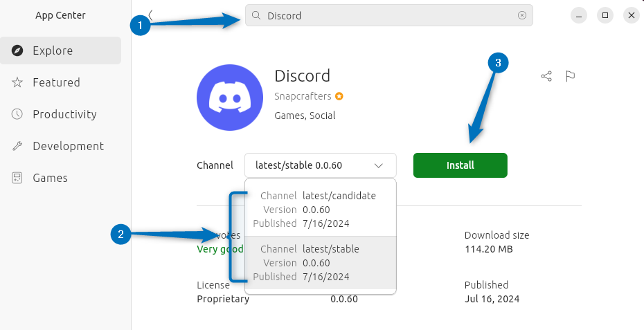
Task: Click the Channel dropdown chevron arrow
Action: (x=379, y=166)
